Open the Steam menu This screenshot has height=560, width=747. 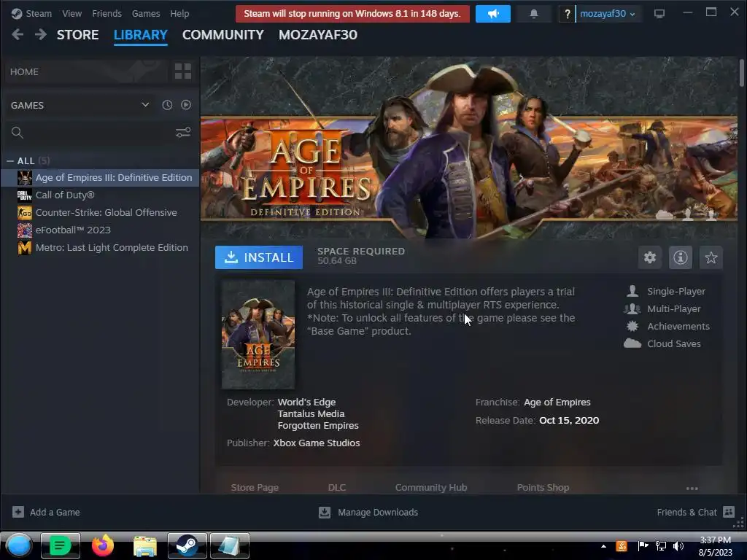coord(31,13)
